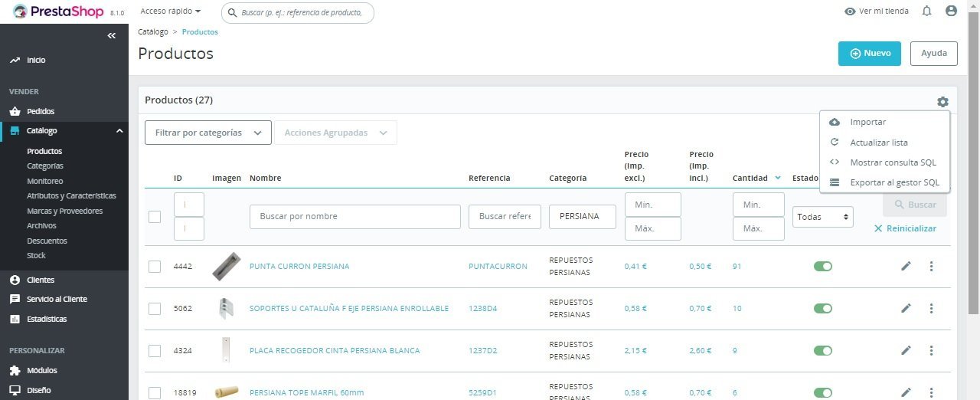Viewport: 980px width, 400px height.
Task: Click reference 1238D4
Action: pyautogui.click(x=483, y=308)
